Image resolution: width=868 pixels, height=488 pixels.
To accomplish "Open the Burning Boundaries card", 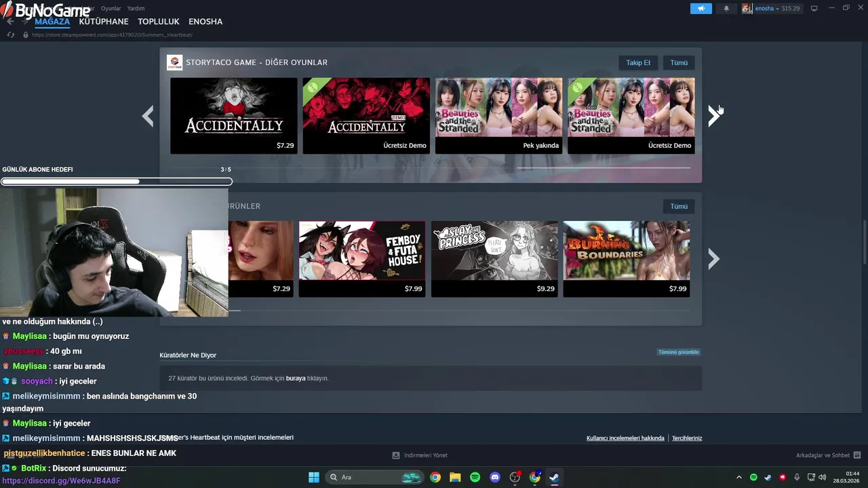I will click(627, 259).
